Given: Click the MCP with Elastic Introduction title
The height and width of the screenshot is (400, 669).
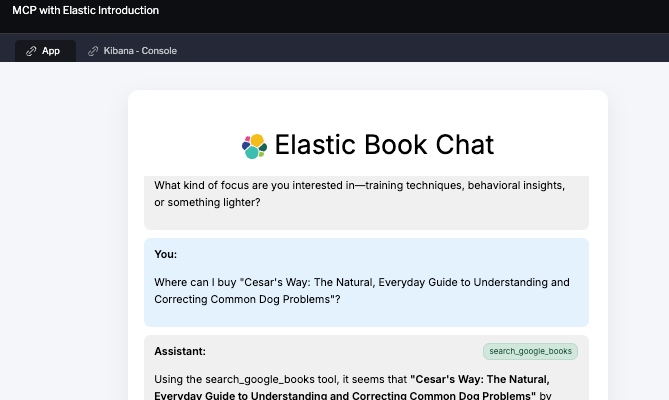Looking at the screenshot, I should (x=85, y=10).
